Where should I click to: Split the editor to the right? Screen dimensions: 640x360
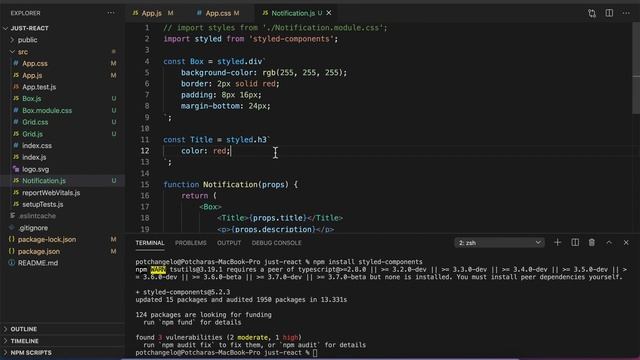(x=609, y=13)
